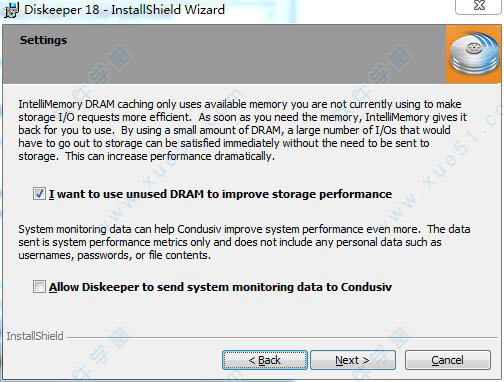Image resolution: width=504 pixels, height=382 pixels.
Task: Click the Settings heading in the banner
Action: tap(43, 40)
